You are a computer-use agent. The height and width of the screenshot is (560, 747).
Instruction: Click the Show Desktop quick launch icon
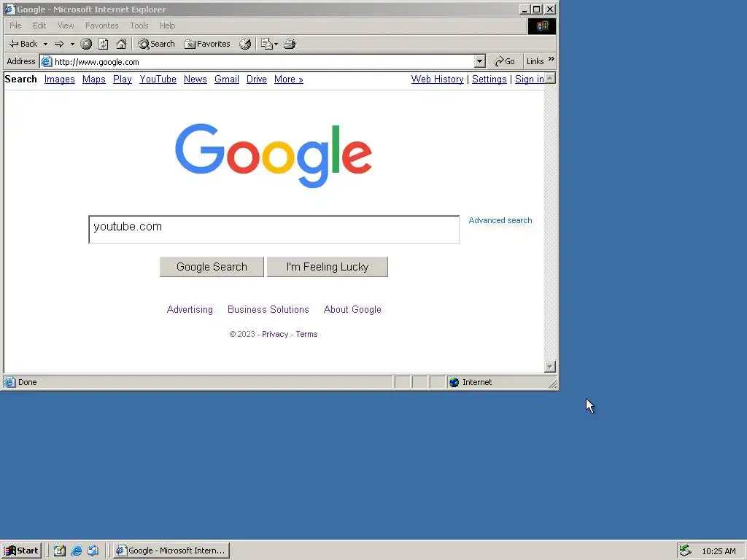[x=60, y=551]
